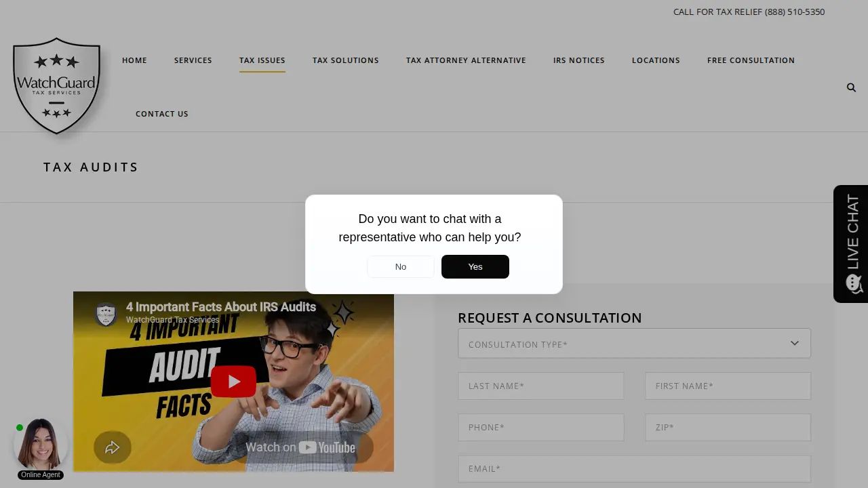Click the Last Name input field
Screen dimensions: 868x488
tap(541, 386)
